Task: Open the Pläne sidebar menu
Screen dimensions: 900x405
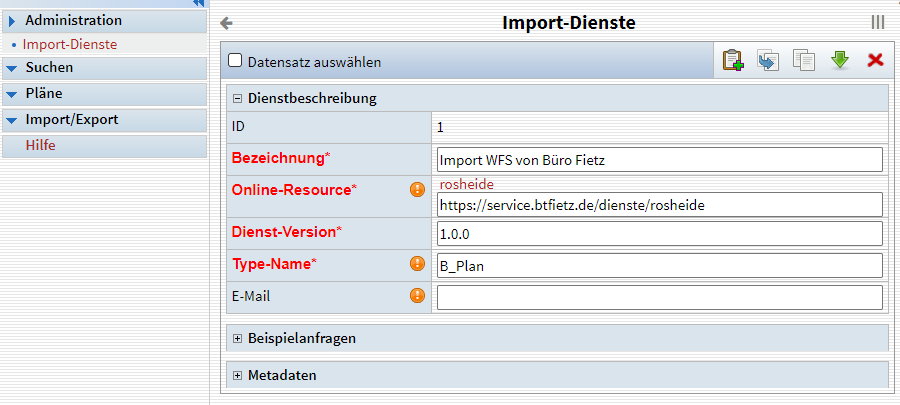Action: click(44, 94)
